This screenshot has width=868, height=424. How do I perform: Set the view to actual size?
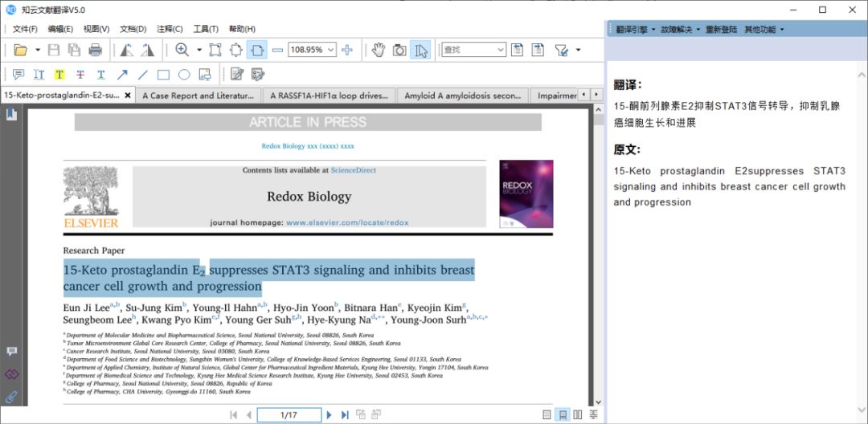click(215, 51)
